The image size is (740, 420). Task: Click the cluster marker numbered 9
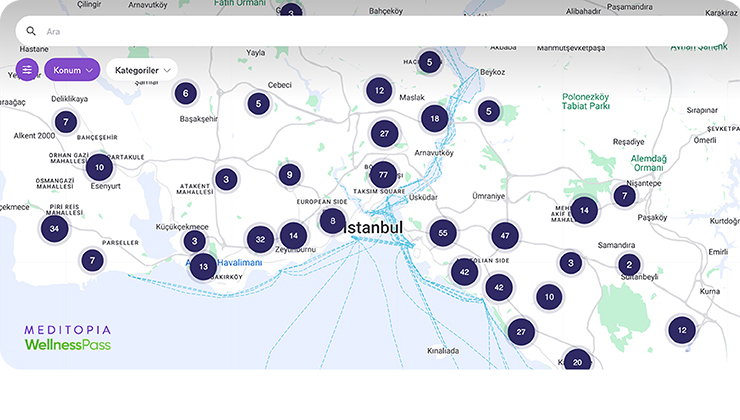289,175
